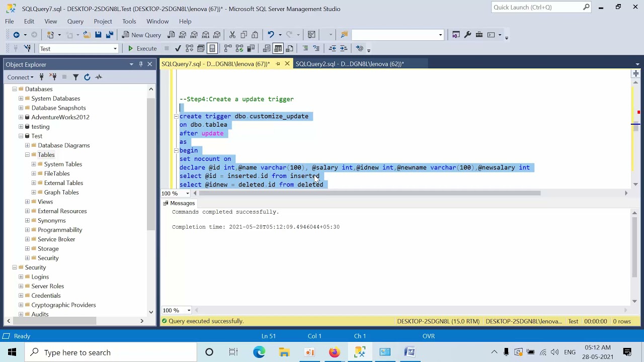The image size is (644, 362).
Task: Click Change Connection icon beside database combo
Action: [x=27, y=48]
